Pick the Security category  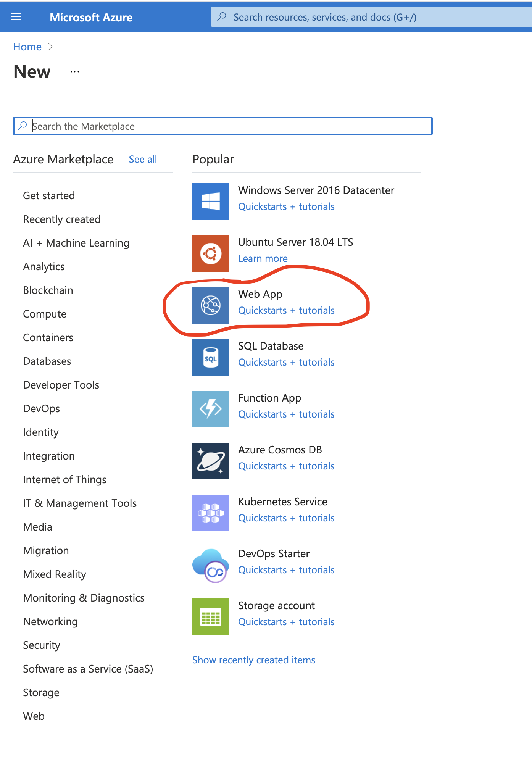42,645
